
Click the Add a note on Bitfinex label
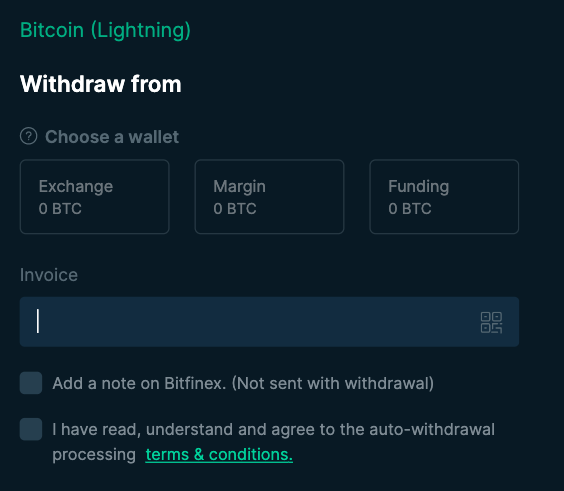243,383
